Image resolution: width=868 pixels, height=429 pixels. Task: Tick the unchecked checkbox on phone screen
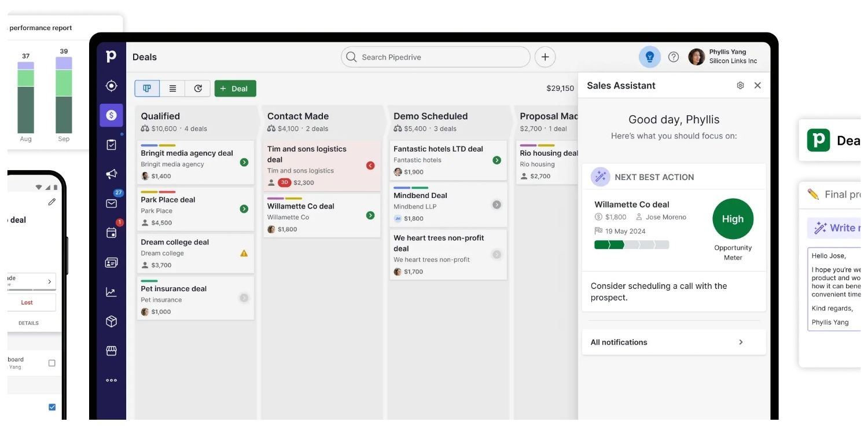point(52,363)
